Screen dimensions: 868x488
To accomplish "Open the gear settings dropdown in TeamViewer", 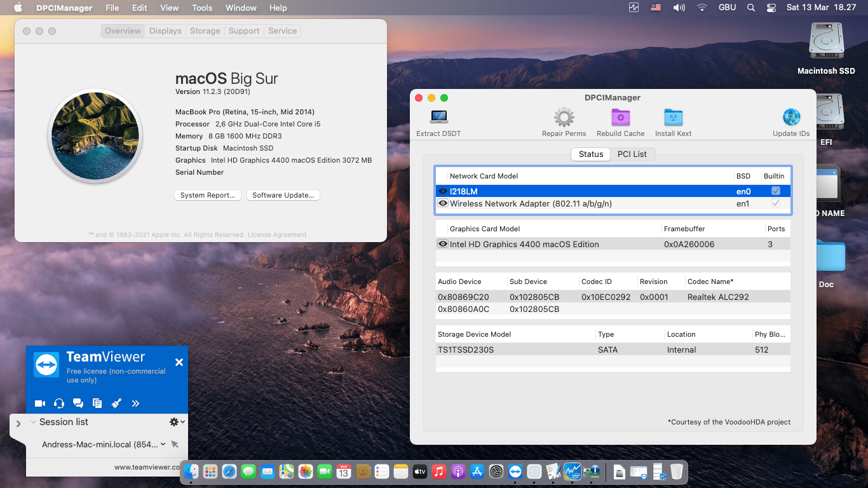I will click(x=177, y=422).
